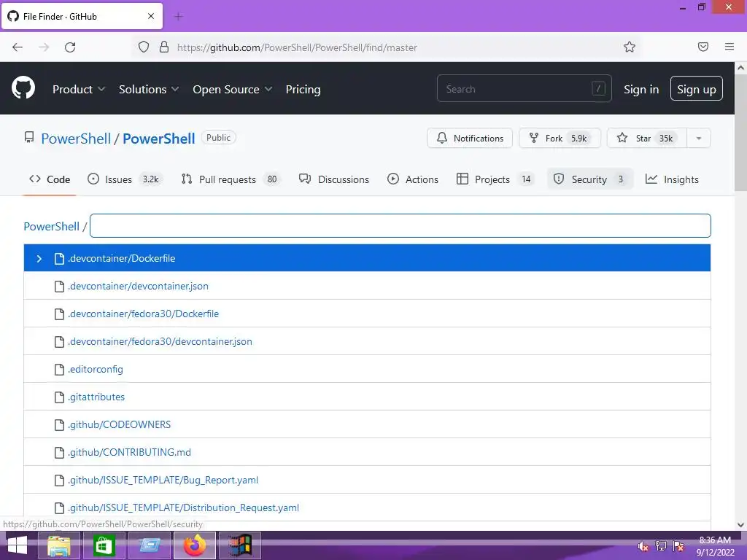The width and height of the screenshot is (747, 560).
Task: Open .devcontainer/devcontainer.json
Action: pyautogui.click(x=138, y=286)
